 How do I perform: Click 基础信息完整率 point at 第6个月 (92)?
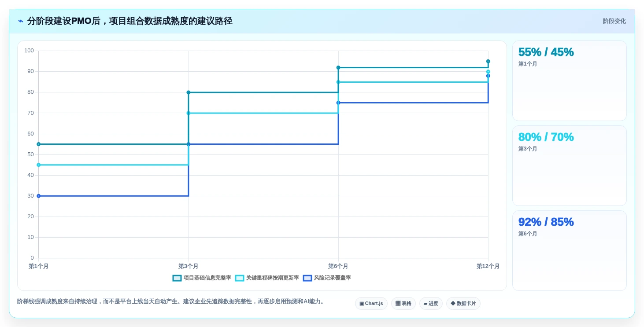338,68
